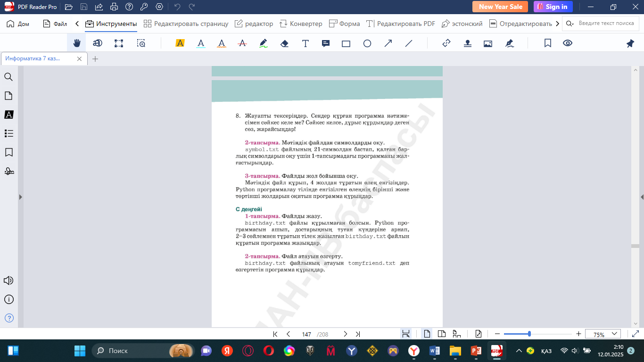Screen dimensions: 644x362
Task: Toggle the eye visibility icon in toolbar
Action: pyautogui.click(x=568, y=43)
